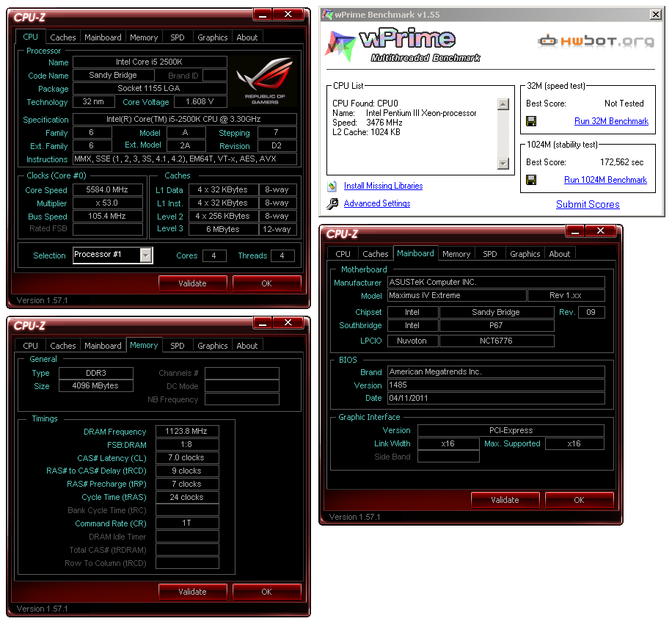Screen dimensions: 672x624
Task: Click the Bus Speed 105.4 MHz value
Action: (x=107, y=216)
